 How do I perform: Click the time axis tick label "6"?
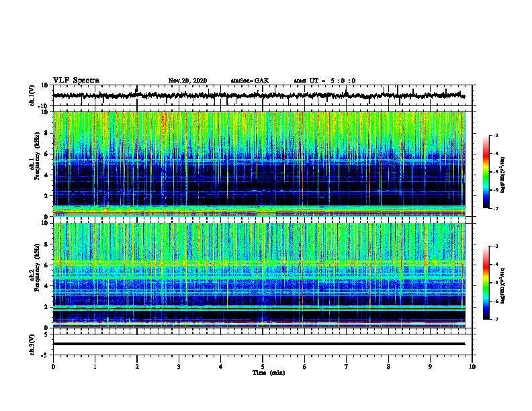pos(304,367)
